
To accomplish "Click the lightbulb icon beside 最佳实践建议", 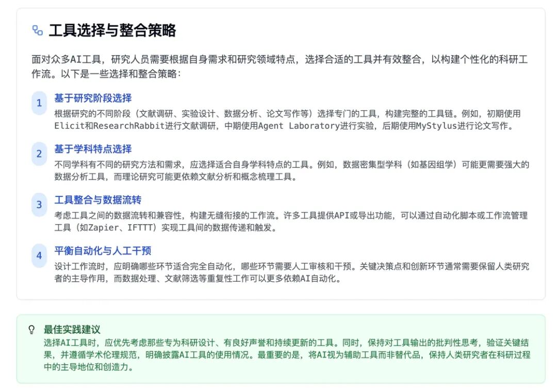I will [31, 330].
